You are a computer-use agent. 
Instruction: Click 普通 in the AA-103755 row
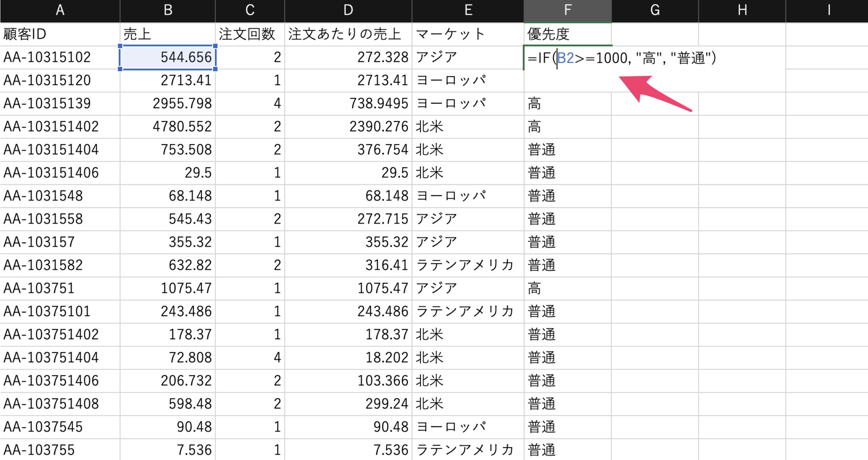point(568,450)
